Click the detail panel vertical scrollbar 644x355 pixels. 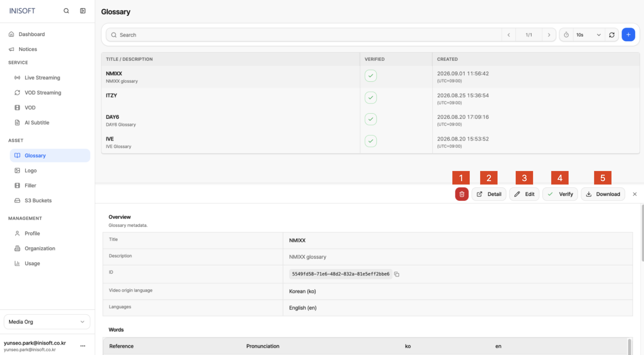pyautogui.click(x=642, y=233)
